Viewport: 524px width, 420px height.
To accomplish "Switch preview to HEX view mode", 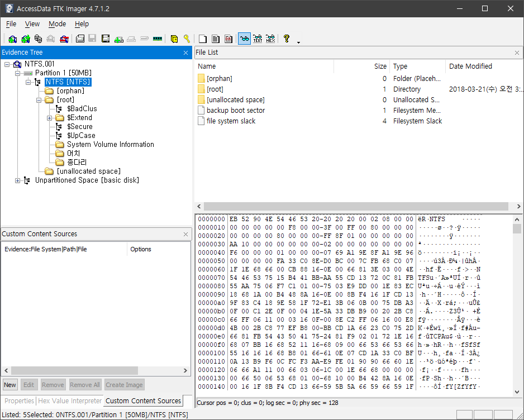I will pos(270,39).
